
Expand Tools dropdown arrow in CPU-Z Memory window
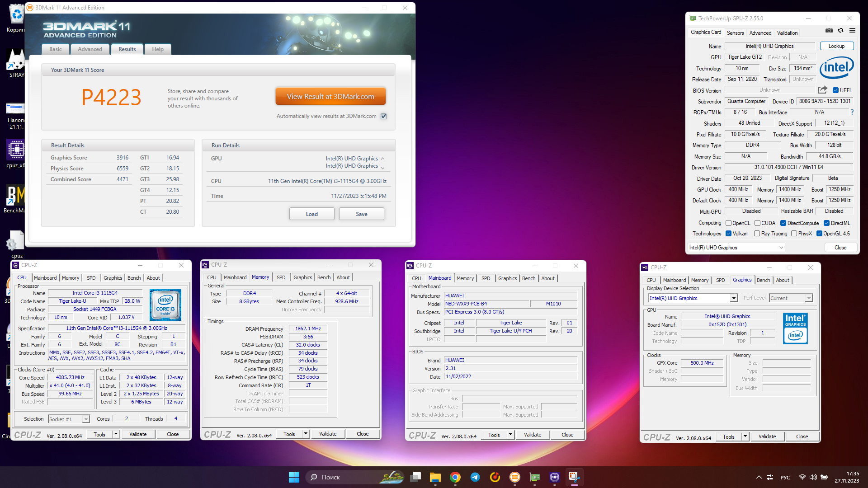pyautogui.click(x=306, y=434)
